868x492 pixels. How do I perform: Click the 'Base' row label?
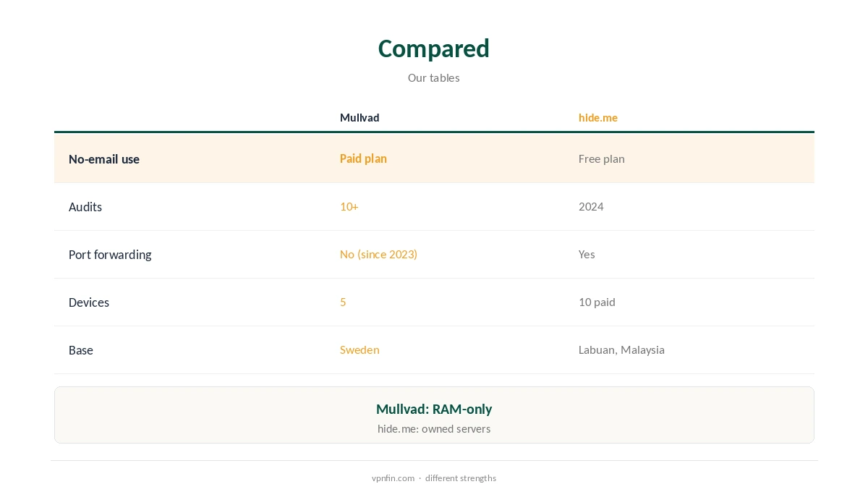[81, 350]
